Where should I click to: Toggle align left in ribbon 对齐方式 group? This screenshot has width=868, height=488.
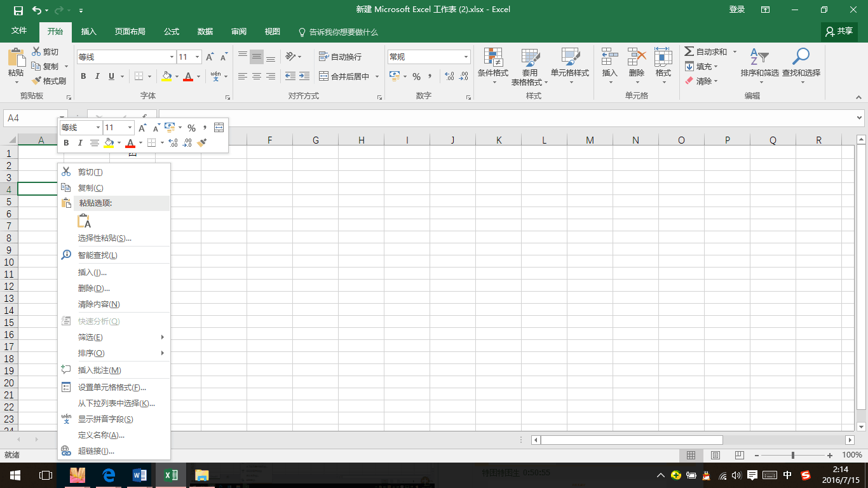pyautogui.click(x=243, y=76)
